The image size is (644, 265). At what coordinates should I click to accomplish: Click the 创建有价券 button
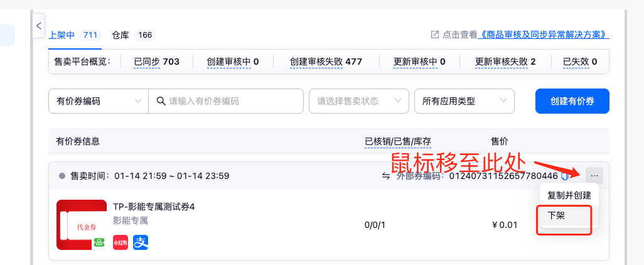pyautogui.click(x=572, y=101)
